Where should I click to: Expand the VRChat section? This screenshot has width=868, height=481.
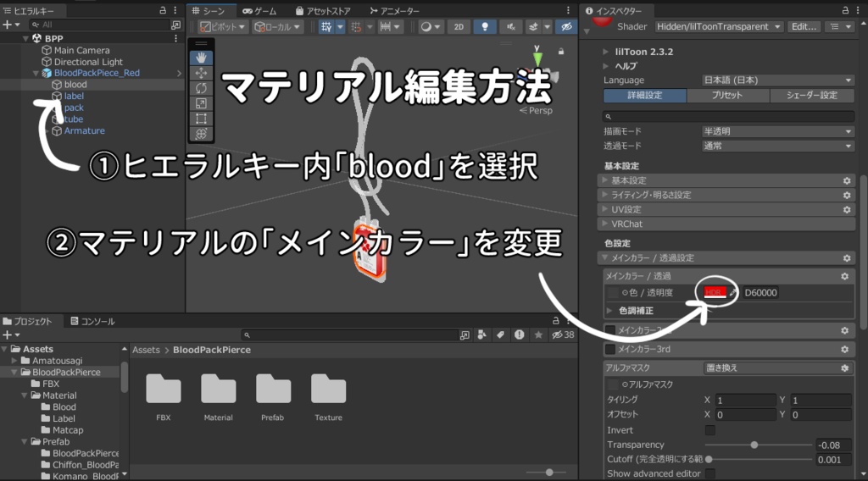click(x=726, y=224)
